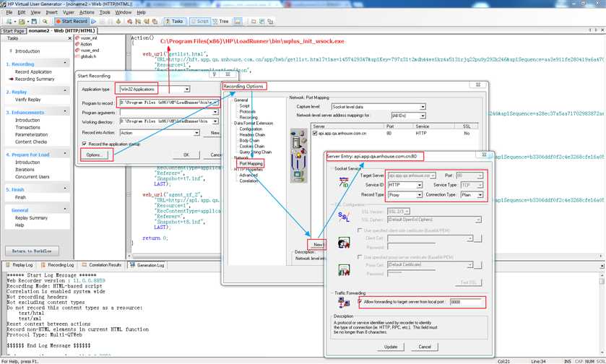Click the SSL configuration icon
This screenshot has width=606, height=364.
[344, 217]
